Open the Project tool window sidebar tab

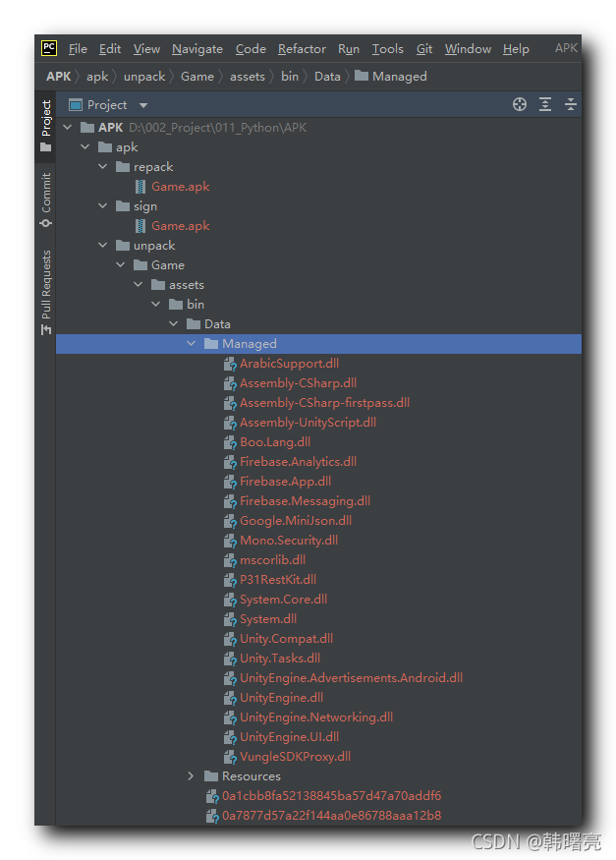pyautogui.click(x=46, y=126)
